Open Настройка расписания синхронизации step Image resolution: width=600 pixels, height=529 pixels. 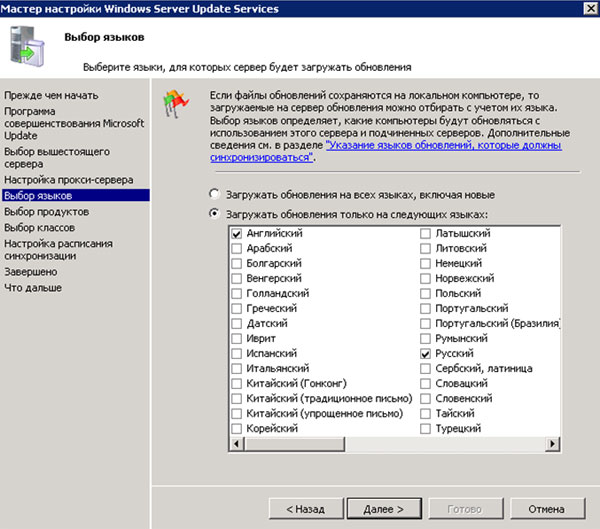pos(58,250)
